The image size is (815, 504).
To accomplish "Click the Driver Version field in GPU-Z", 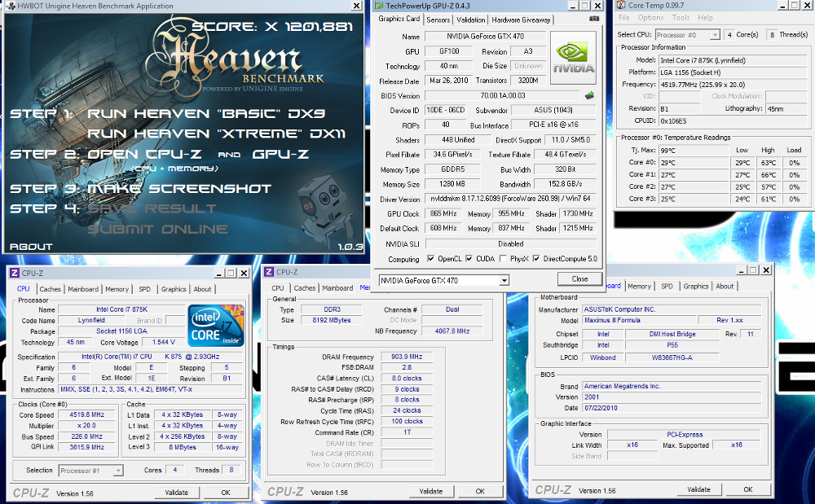I will 511,199.
